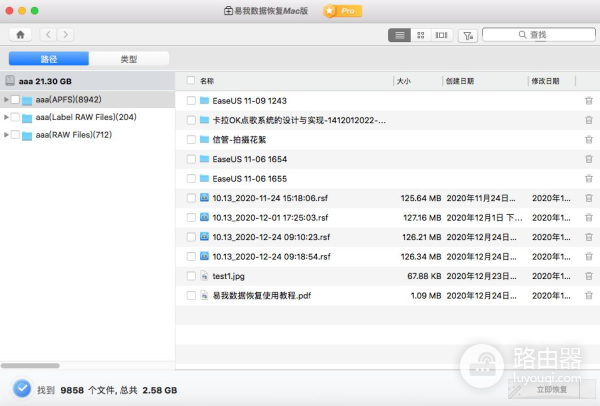
Task: Open the filter funnel options
Action: tap(468, 35)
